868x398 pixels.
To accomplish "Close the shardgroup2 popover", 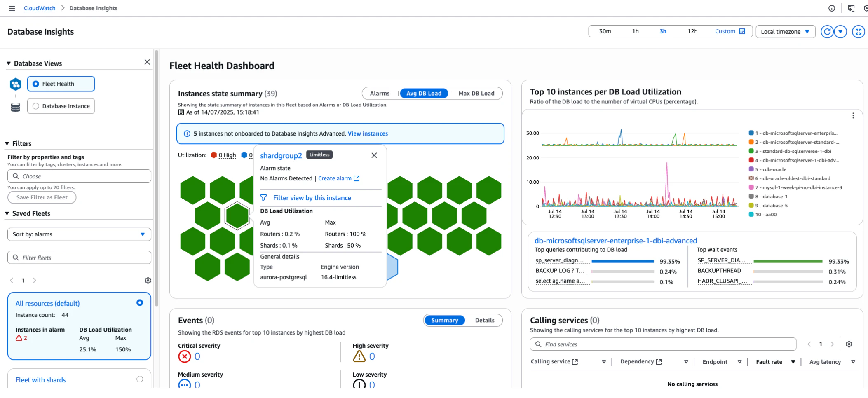I will click(374, 155).
